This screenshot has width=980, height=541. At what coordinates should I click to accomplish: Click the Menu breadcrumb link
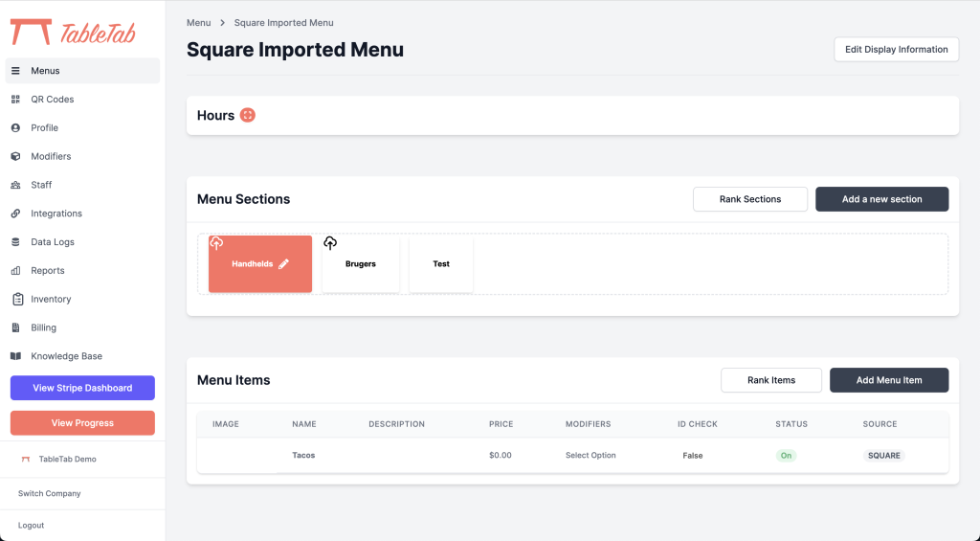[x=198, y=23]
